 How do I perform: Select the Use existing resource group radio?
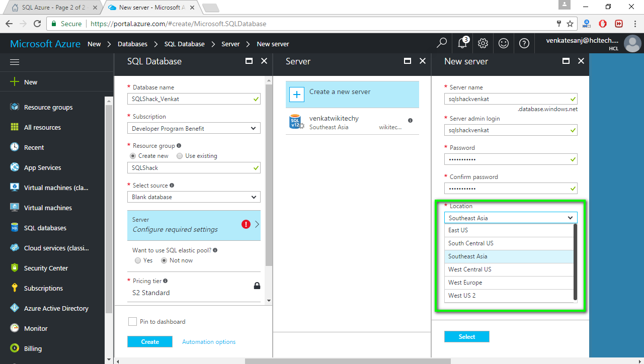[x=180, y=156]
